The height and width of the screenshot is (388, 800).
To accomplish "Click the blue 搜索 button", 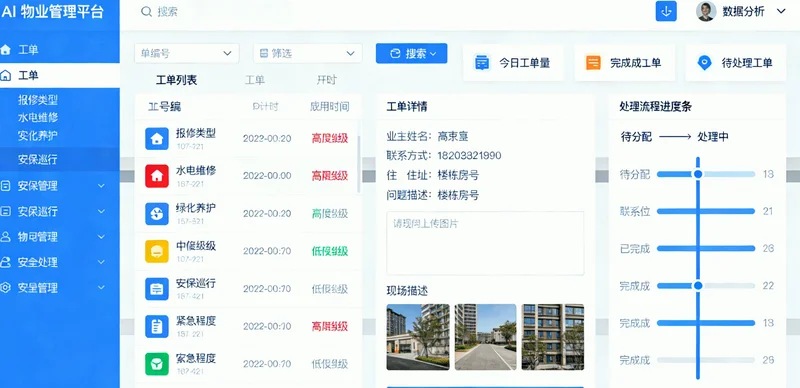I will tap(412, 54).
